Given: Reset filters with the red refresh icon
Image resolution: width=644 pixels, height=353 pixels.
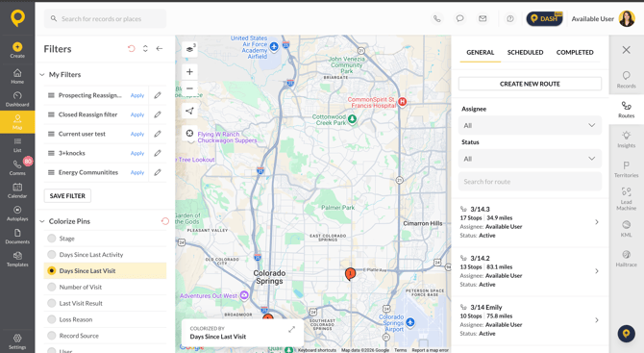Looking at the screenshot, I should [x=131, y=48].
